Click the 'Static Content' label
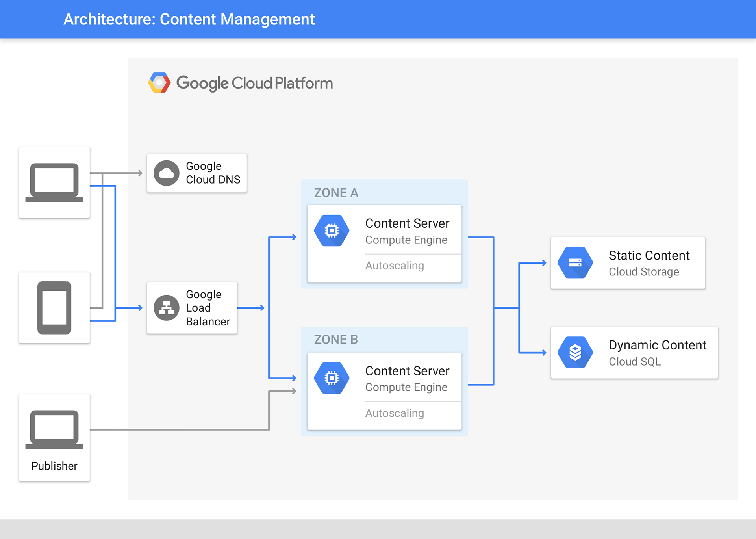The image size is (756, 539). [649, 256]
